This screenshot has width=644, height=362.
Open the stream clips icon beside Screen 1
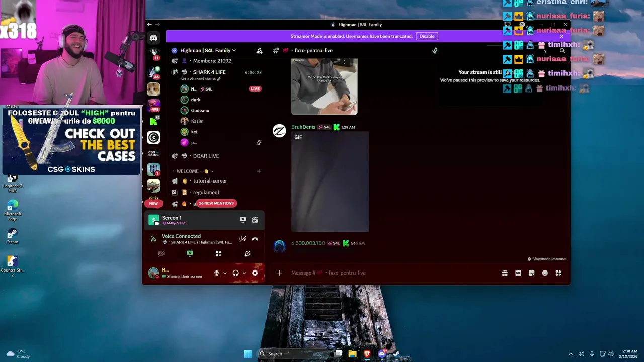click(x=255, y=220)
